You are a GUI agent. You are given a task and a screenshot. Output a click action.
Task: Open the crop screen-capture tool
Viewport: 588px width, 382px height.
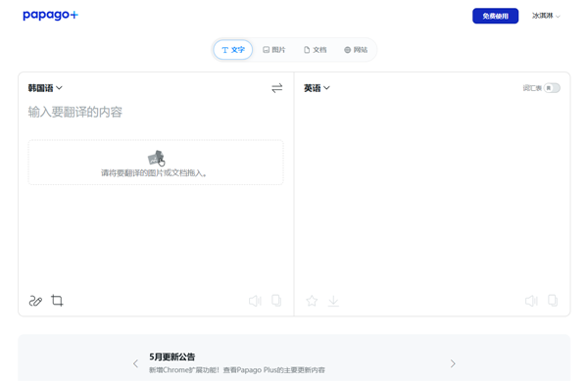[57, 301]
